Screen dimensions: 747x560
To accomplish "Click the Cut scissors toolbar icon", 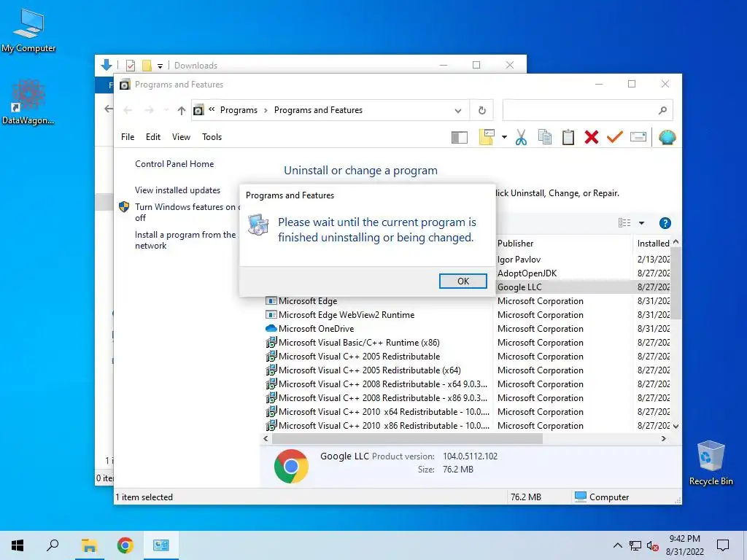I will point(521,138).
